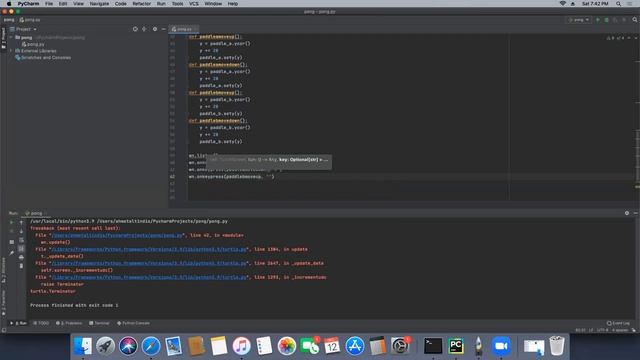640x360 pixels.
Task: Hide the Project tool window
Action: [x=163, y=29]
